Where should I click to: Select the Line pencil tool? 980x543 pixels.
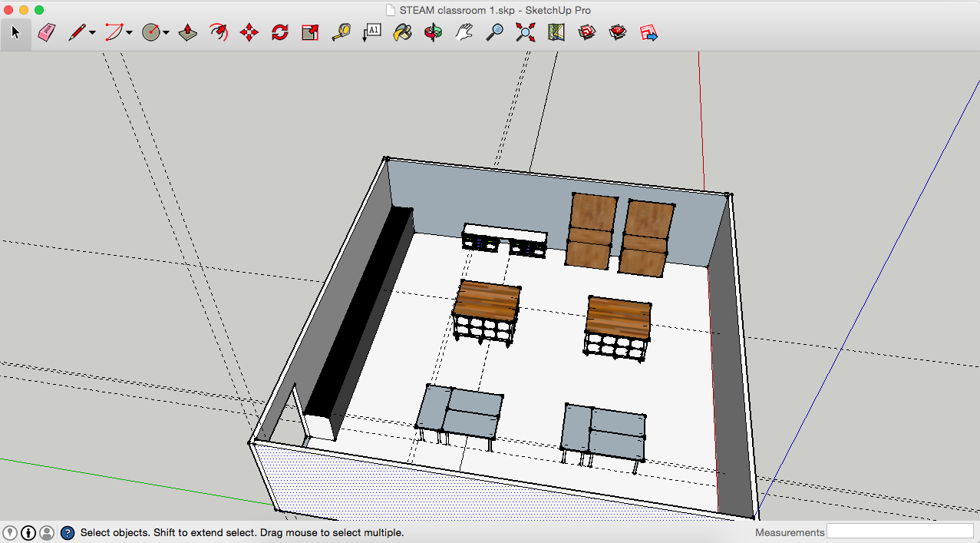(x=77, y=33)
